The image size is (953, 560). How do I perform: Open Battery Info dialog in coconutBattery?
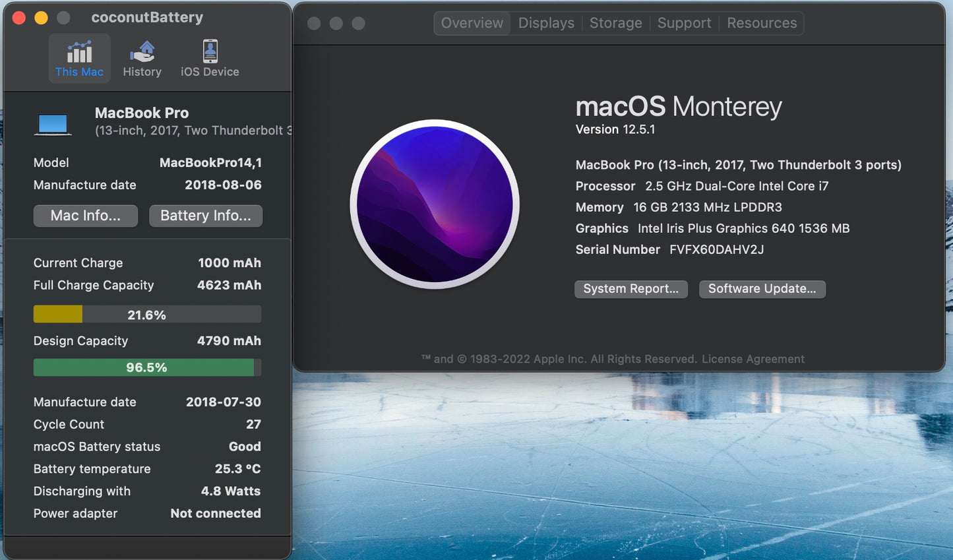point(206,216)
